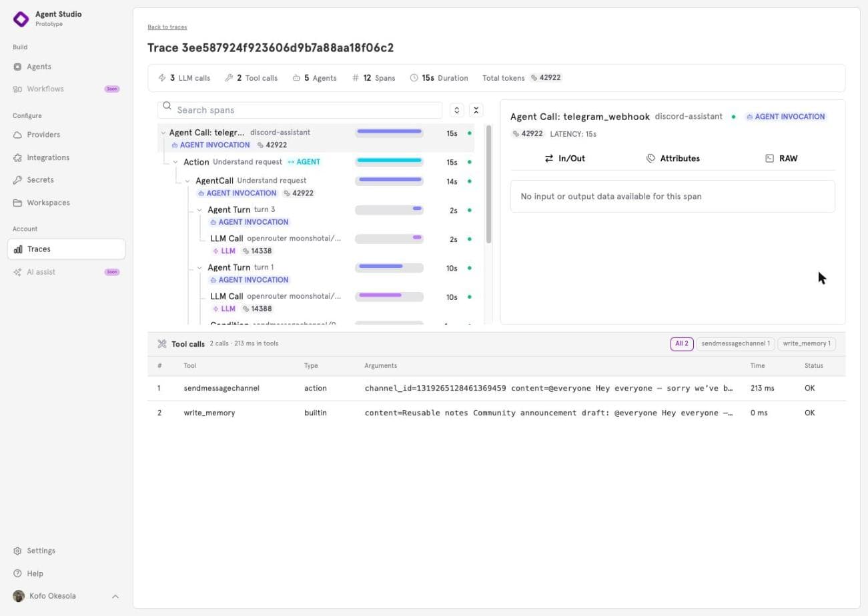Click the AGENT INVOCATION badge in detail panel
This screenshot has height=616, width=868.
(x=785, y=117)
